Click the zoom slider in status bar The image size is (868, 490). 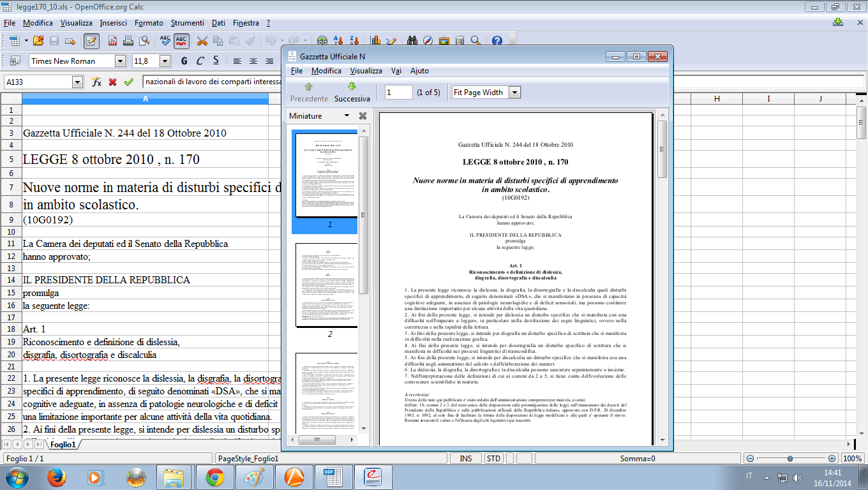pos(790,459)
